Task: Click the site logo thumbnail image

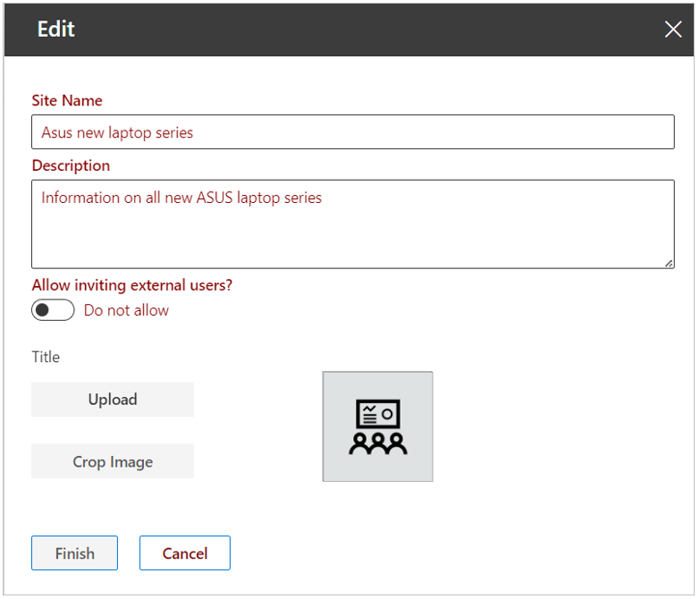Action: pos(377,426)
